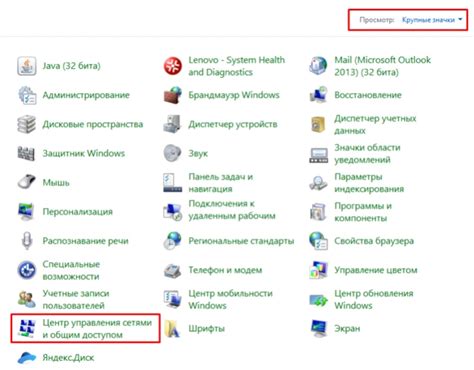The image size is (474, 370).
Task: Open the Параметры индексирования icon
Action: [x=318, y=183]
